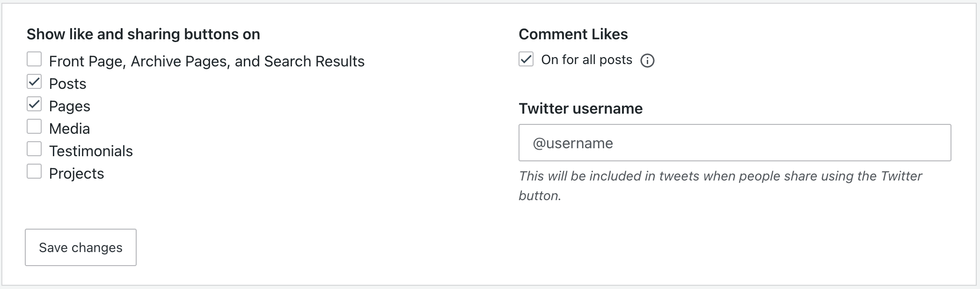Screen dimensions: 980x289
Task: Uncheck the Posts checkbox
Action: 34,82
